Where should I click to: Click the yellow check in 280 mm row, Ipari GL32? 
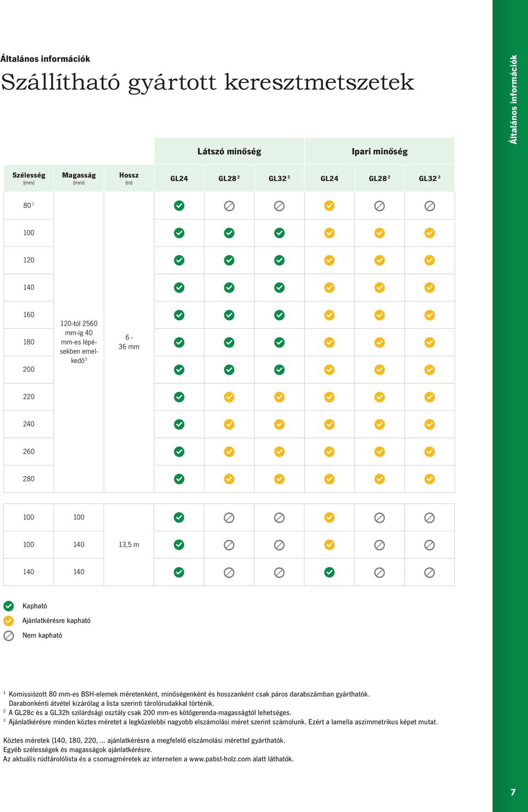(x=430, y=479)
